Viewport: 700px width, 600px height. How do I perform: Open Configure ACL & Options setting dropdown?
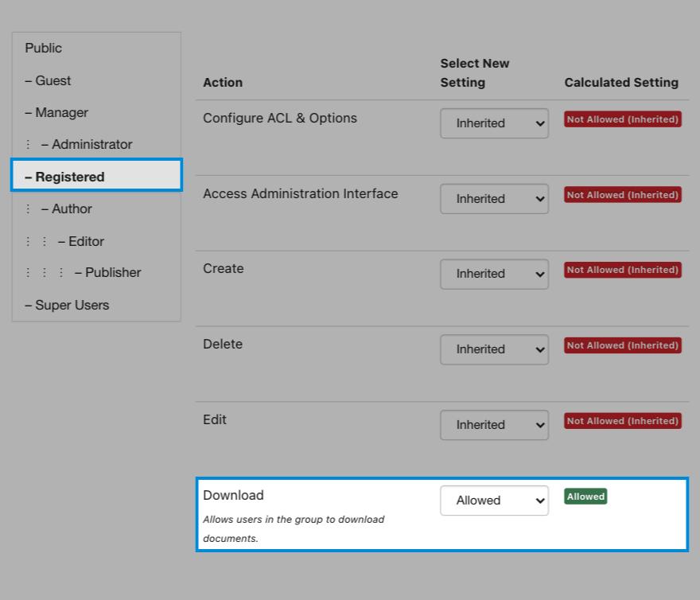point(494,123)
